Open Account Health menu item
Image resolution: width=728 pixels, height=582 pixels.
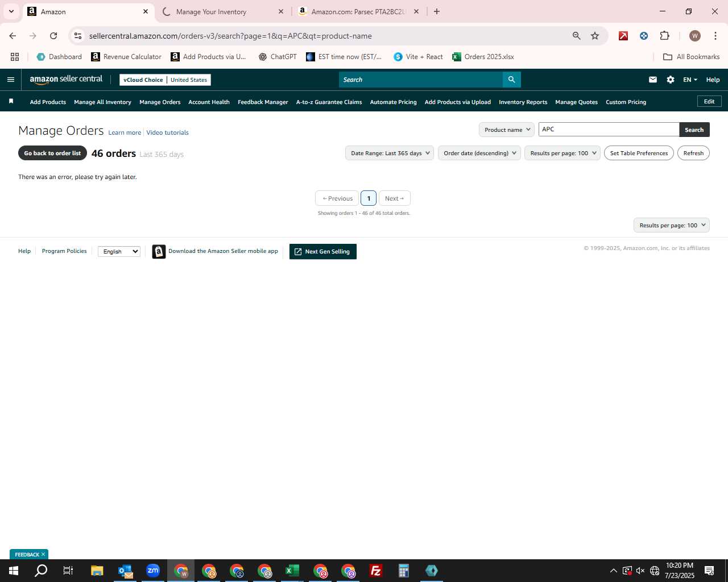[x=209, y=102]
